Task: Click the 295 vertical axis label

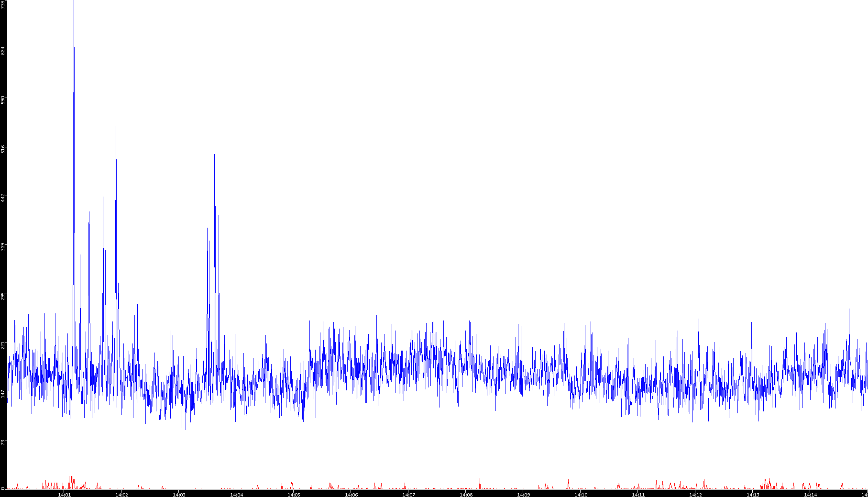Action: [3, 296]
